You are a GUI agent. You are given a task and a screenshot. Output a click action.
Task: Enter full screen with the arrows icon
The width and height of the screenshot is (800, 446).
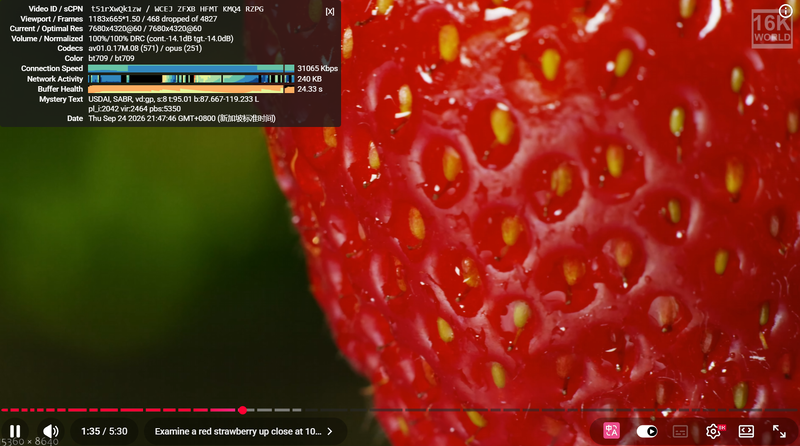point(779,431)
